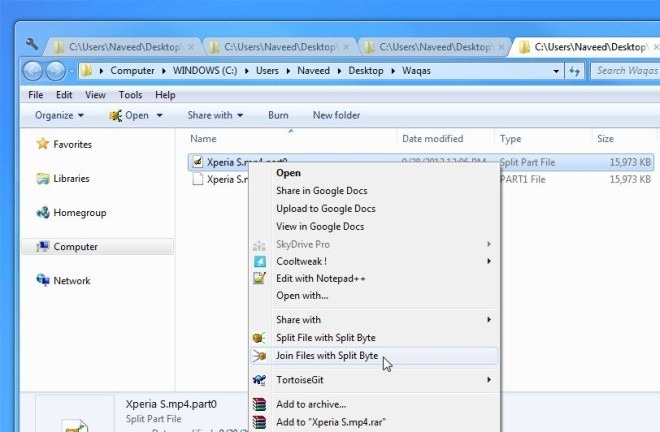Click the Burn toolbar button
Image resolution: width=660 pixels, height=432 pixels.
click(x=278, y=115)
